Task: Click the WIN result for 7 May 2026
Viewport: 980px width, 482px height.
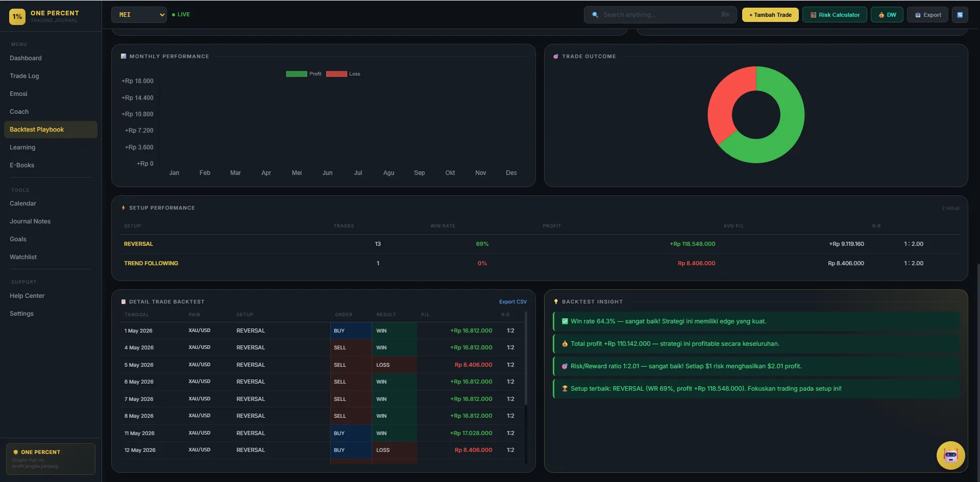Action: [394, 399]
